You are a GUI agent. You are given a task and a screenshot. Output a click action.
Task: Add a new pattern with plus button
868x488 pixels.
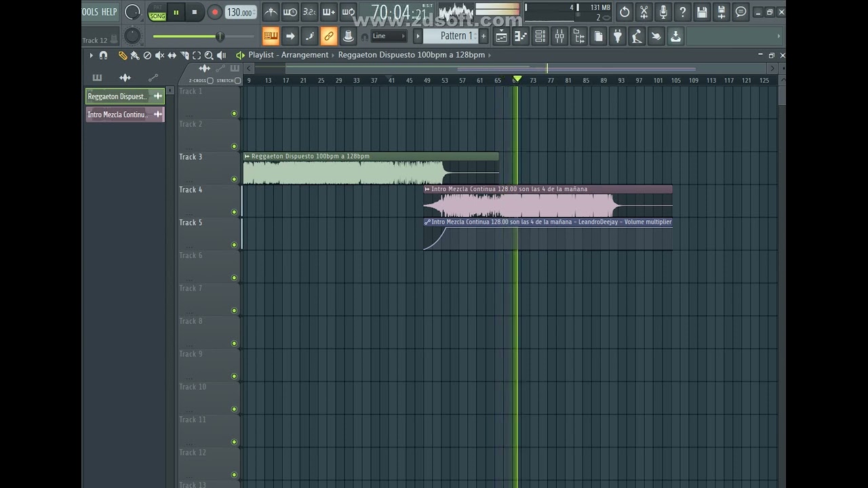(x=484, y=36)
